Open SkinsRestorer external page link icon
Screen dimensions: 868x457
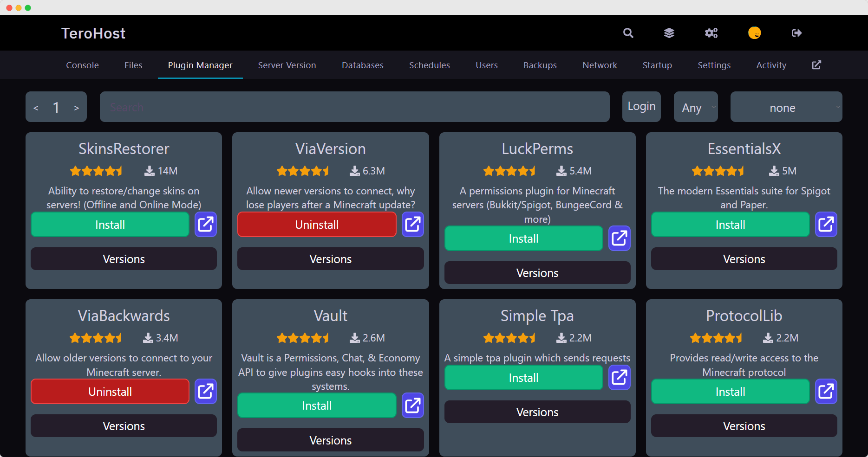[x=206, y=225]
